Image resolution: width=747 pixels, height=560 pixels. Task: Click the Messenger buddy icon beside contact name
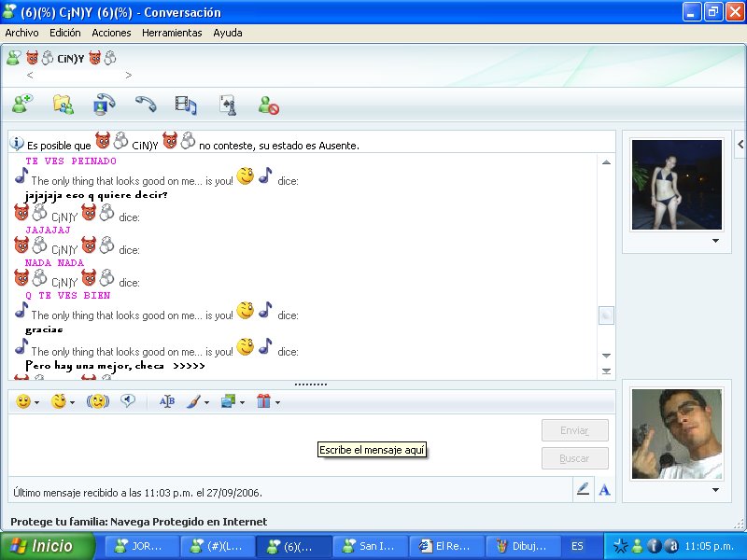pos(14,58)
